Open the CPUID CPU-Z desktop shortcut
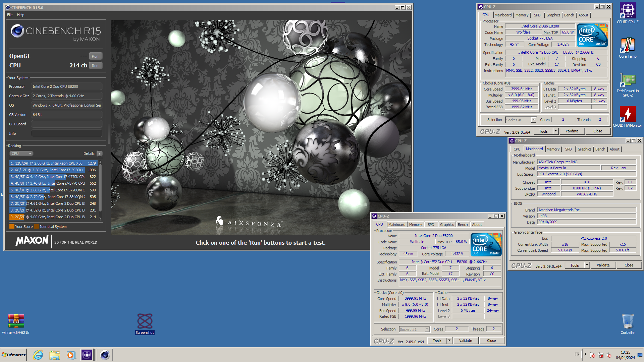 point(628,13)
